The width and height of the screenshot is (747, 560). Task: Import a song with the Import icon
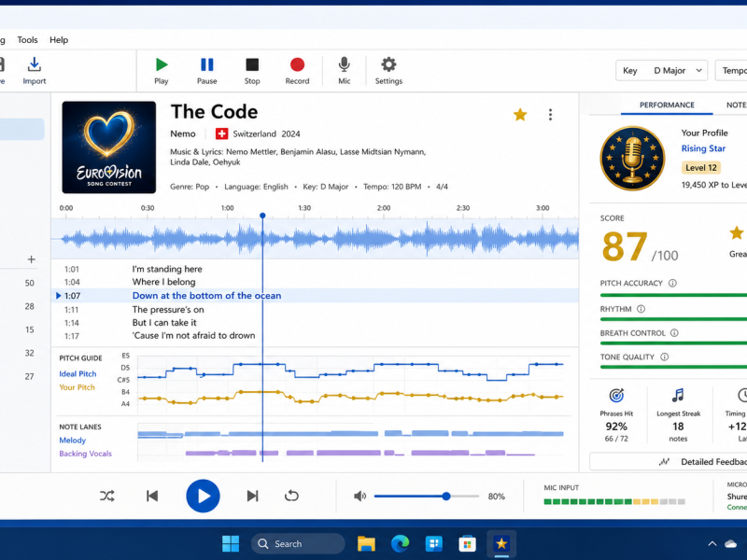click(x=35, y=64)
